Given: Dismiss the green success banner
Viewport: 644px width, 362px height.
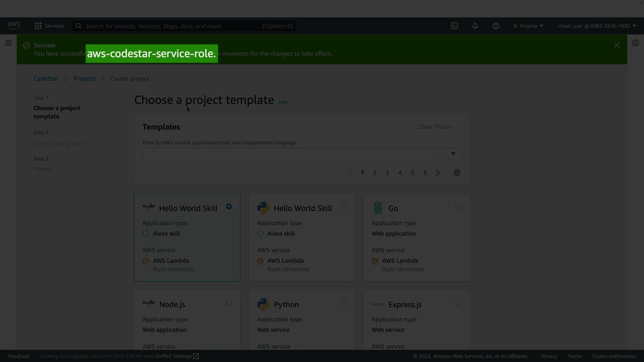Looking at the screenshot, I should [617, 45].
